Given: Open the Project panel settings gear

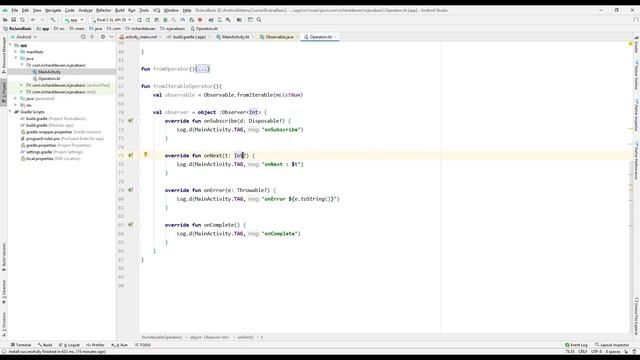Looking at the screenshot, I should (103, 37).
